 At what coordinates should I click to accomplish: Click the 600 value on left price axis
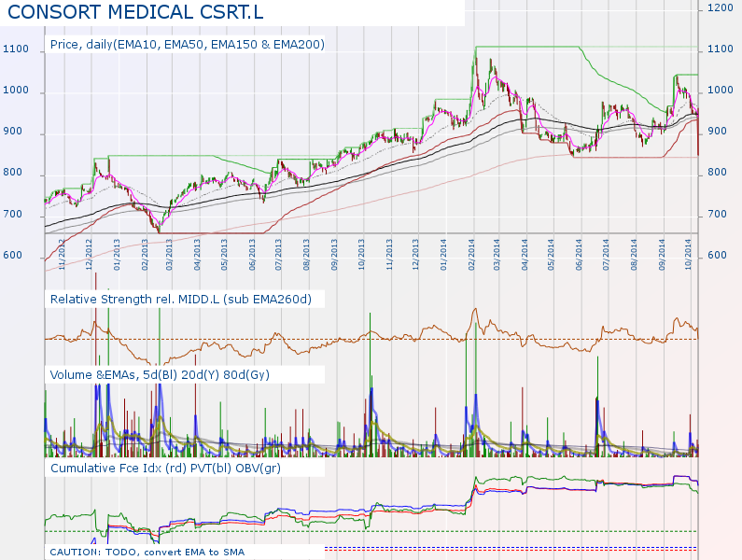coord(12,255)
